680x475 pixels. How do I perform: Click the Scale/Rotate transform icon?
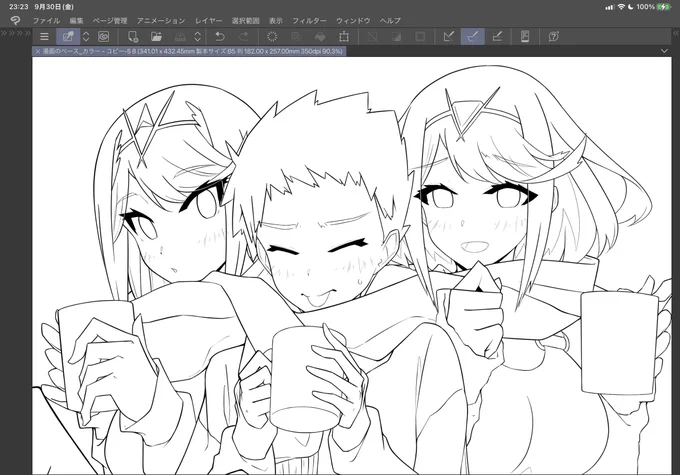pos(344,37)
